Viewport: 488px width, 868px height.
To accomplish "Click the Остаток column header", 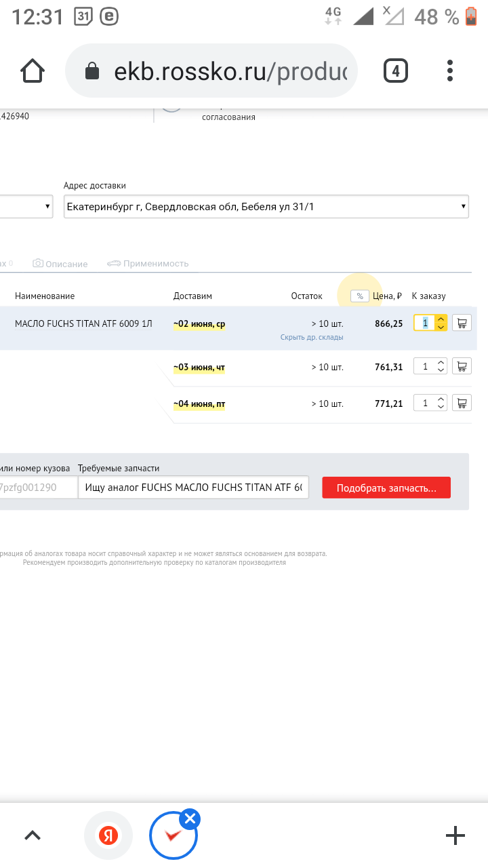I will coord(306,296).
